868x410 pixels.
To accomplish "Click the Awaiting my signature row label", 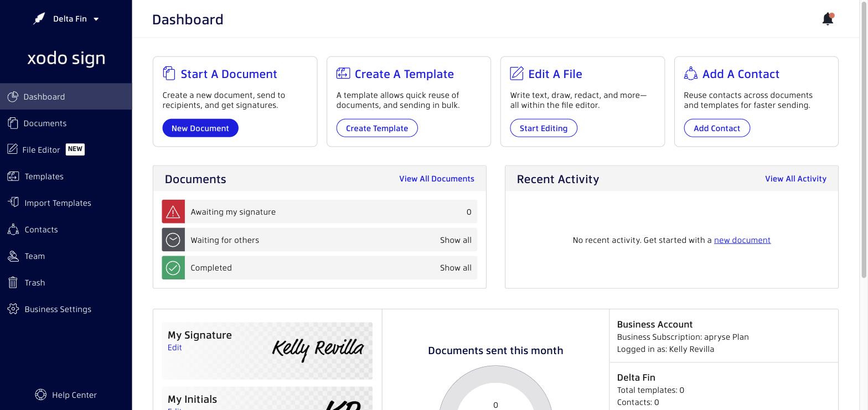I will pyautogui.click(x=233, y=212).
